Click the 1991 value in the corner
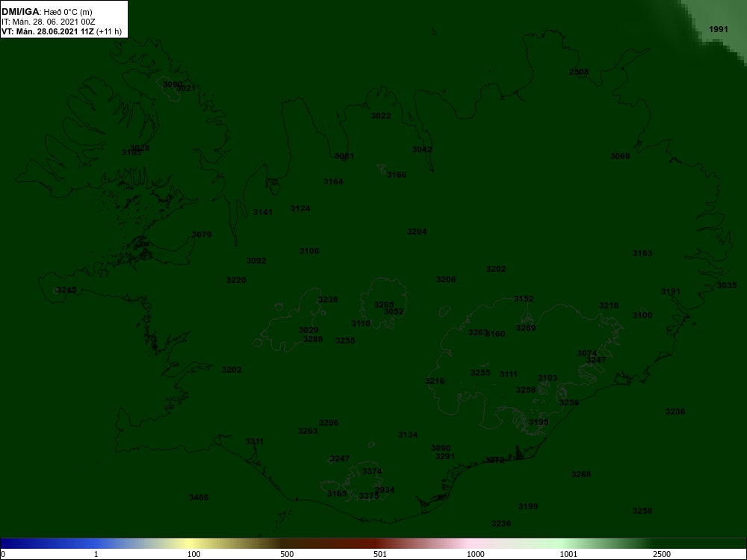Screen dimensions: 747x560 [x=719, y=29]
